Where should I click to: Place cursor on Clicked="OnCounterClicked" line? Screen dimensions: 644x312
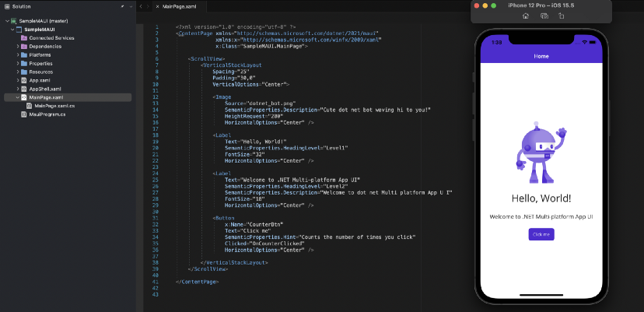pyautogui.click(x=264, y=244)
